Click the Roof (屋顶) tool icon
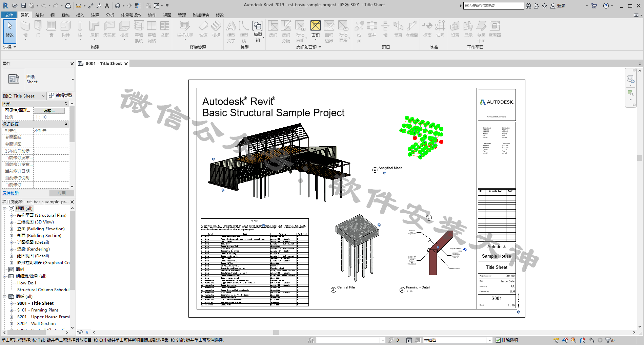 point(95,26)
